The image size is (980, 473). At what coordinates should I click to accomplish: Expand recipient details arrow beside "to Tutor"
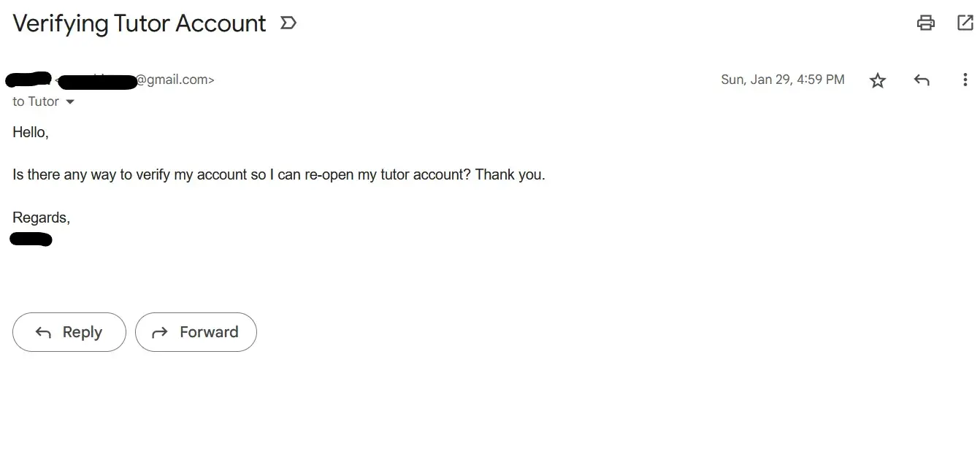[x=70, y=102]
